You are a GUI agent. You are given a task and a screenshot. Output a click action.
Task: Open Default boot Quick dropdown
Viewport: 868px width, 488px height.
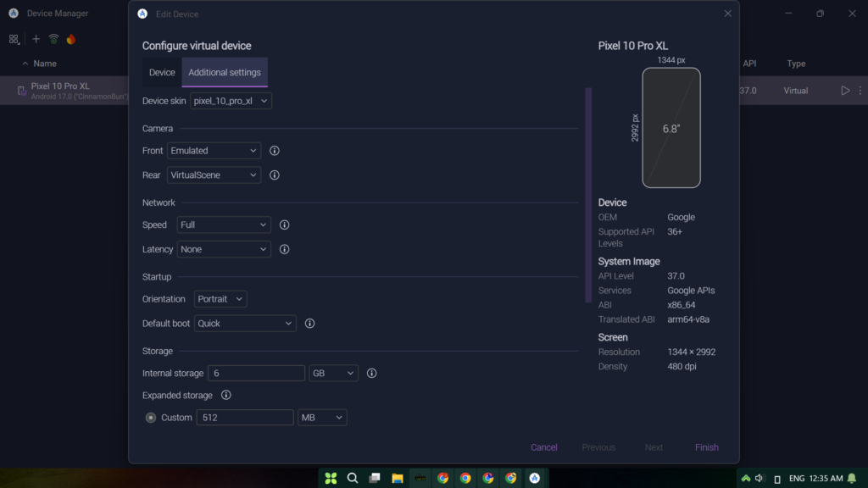point(245,323)
